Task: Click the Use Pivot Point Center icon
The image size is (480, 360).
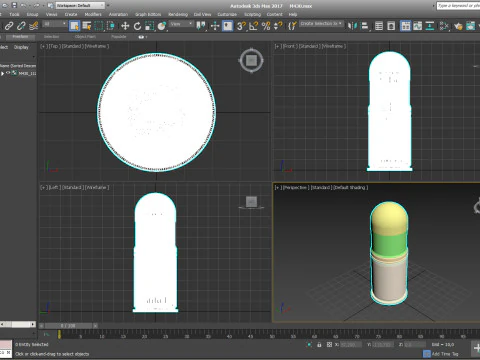Action: click(x=201, y=26)
